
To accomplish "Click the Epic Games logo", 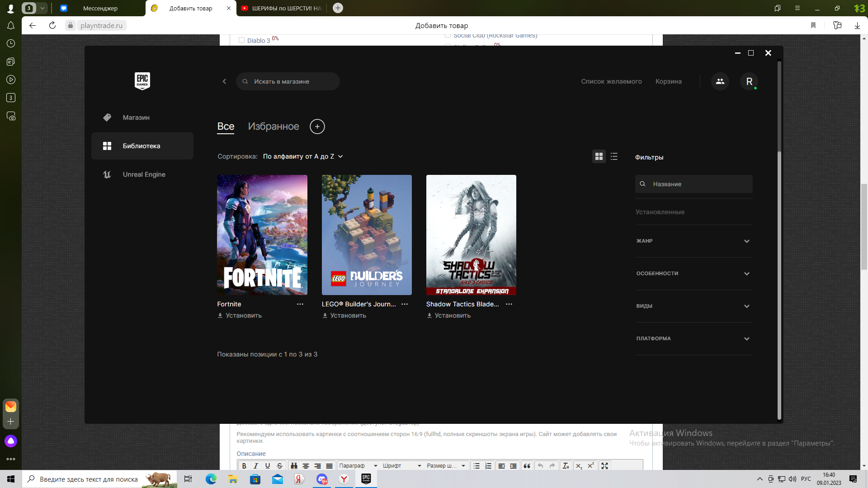I will [x=142, y=81].
